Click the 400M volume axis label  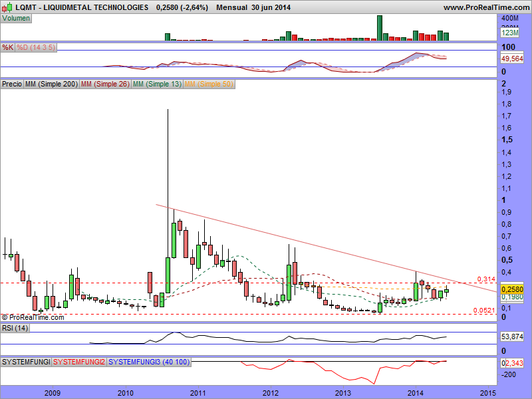tap(510, 19)
